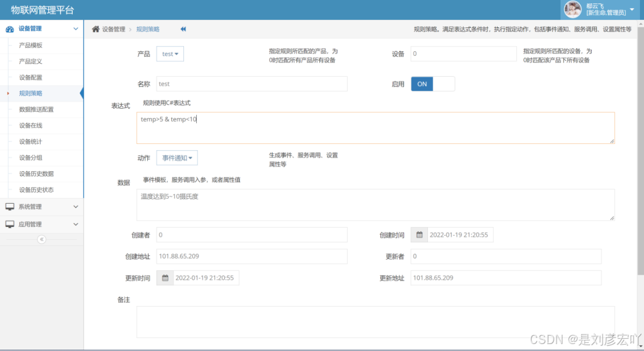Open 设备统计 in the sidebar
This screenshot has height=351, width=644.
[x=31, y=141]
